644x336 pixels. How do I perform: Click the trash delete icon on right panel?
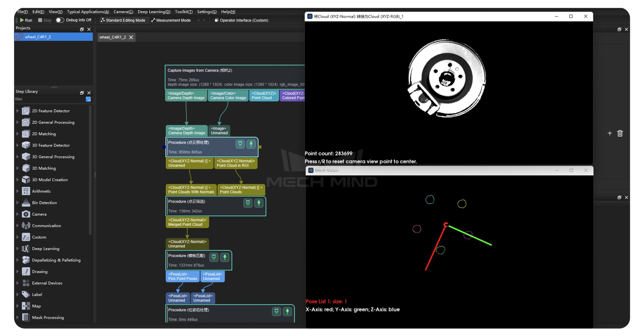click(620, 133)
